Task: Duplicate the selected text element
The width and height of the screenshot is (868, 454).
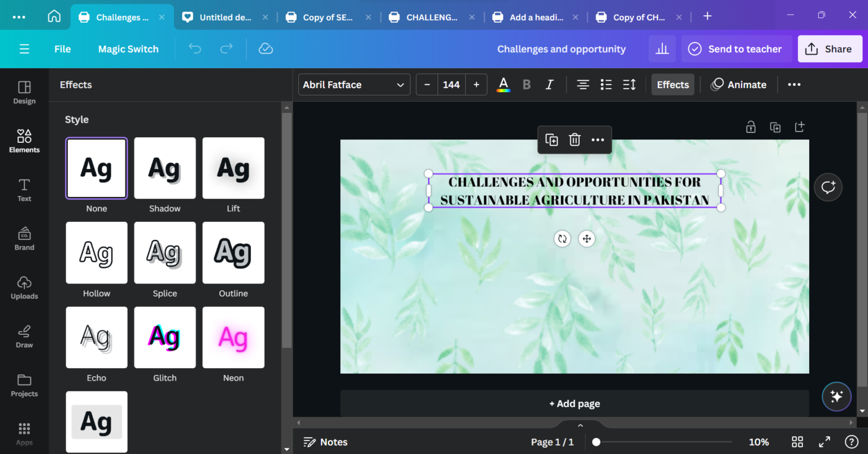Action: (x=551, y=139)
